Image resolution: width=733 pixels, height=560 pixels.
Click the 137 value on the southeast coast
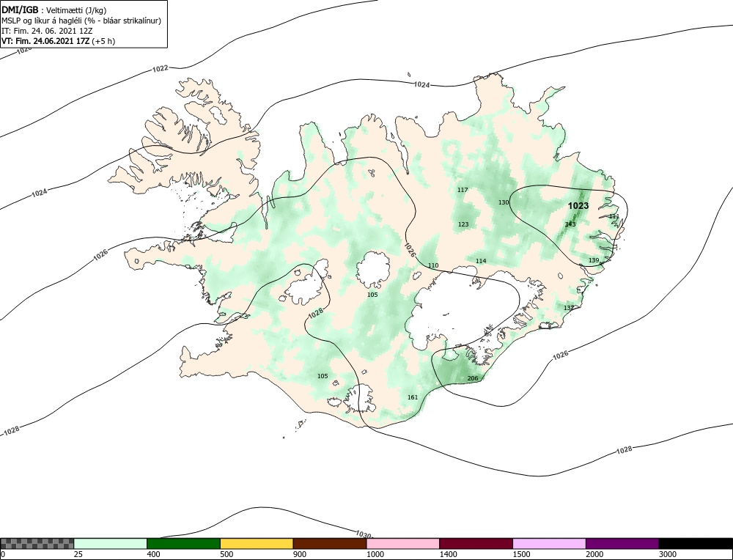pos(569,308)
